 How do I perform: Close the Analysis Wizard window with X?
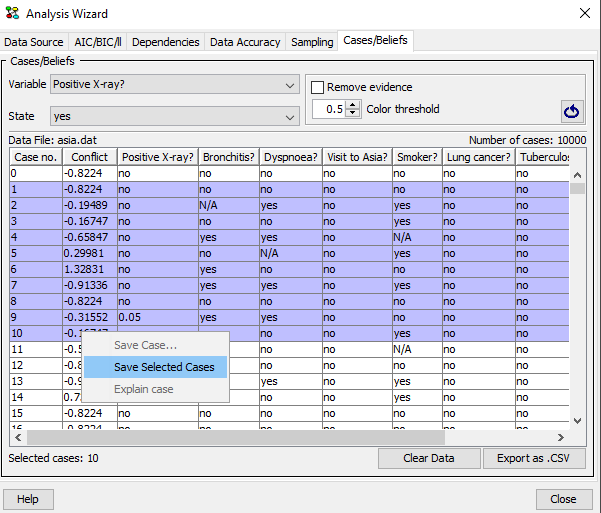click(x=585, y=13)
